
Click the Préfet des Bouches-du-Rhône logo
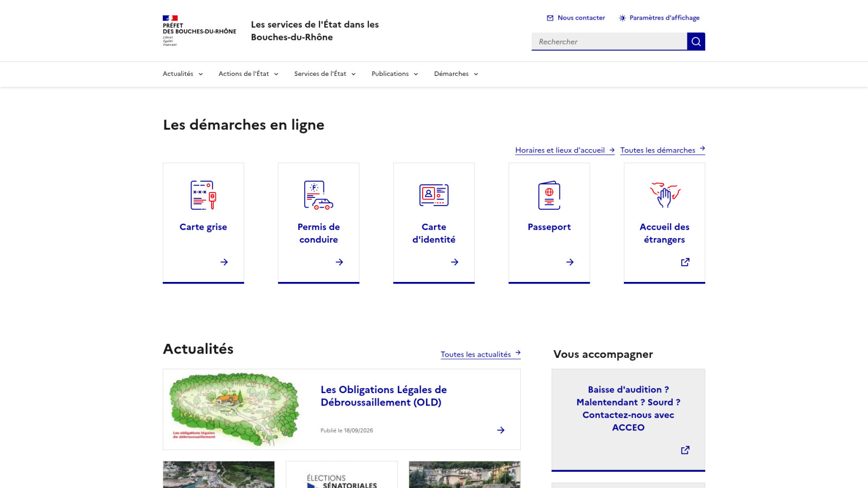pos(199,30)
